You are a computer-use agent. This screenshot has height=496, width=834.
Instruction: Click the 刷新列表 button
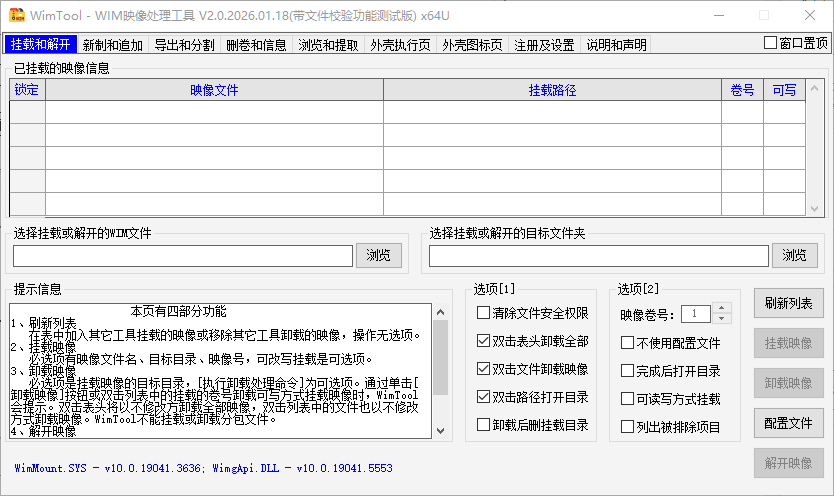click(789, 303)
